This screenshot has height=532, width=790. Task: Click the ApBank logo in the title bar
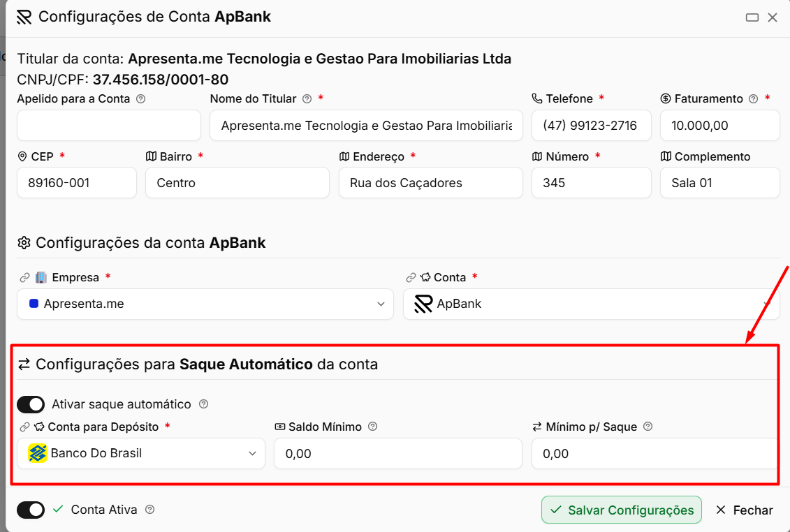pyautogui.click(x=24, y=17)
